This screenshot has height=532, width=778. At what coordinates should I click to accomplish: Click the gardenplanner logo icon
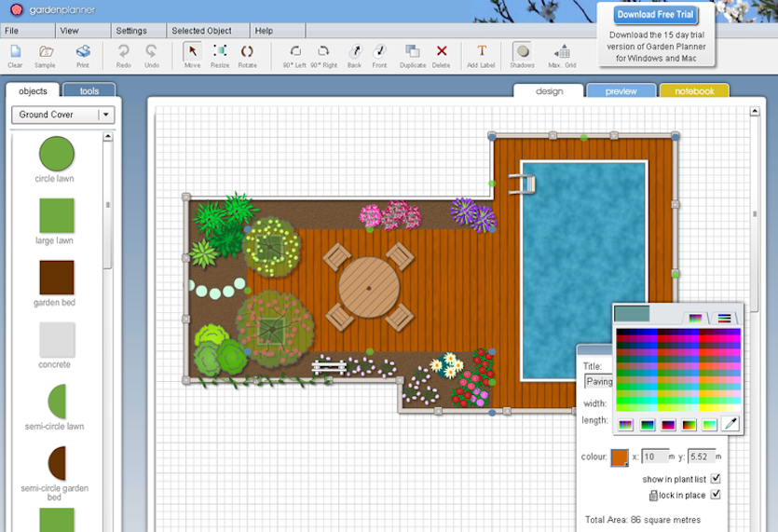pyautogui.click(x=17, y=9)
